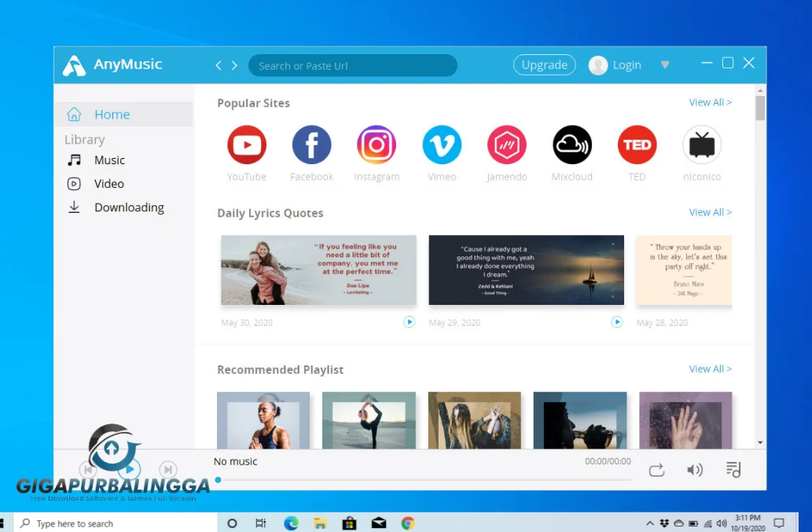Skip to next track in player
This screenshot has height=532, width=812.
tap(167, 469)
